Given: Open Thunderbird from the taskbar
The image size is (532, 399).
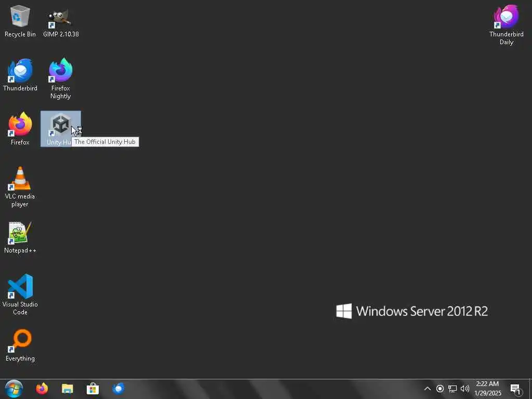Looking at the screenshot, I should (118, 389).
